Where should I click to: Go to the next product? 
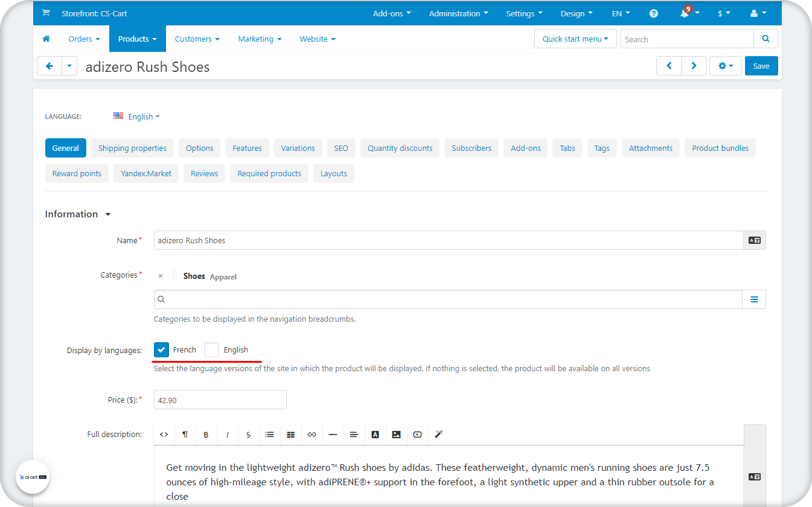694,66
